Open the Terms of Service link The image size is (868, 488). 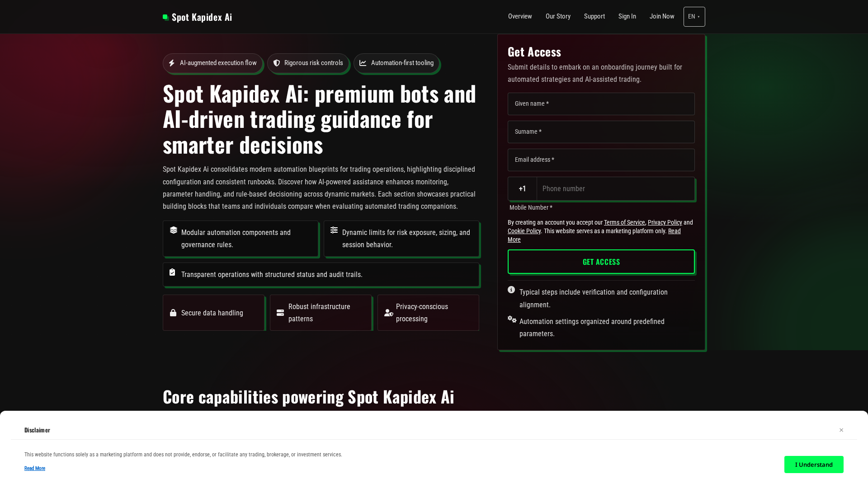coord(624,222)
